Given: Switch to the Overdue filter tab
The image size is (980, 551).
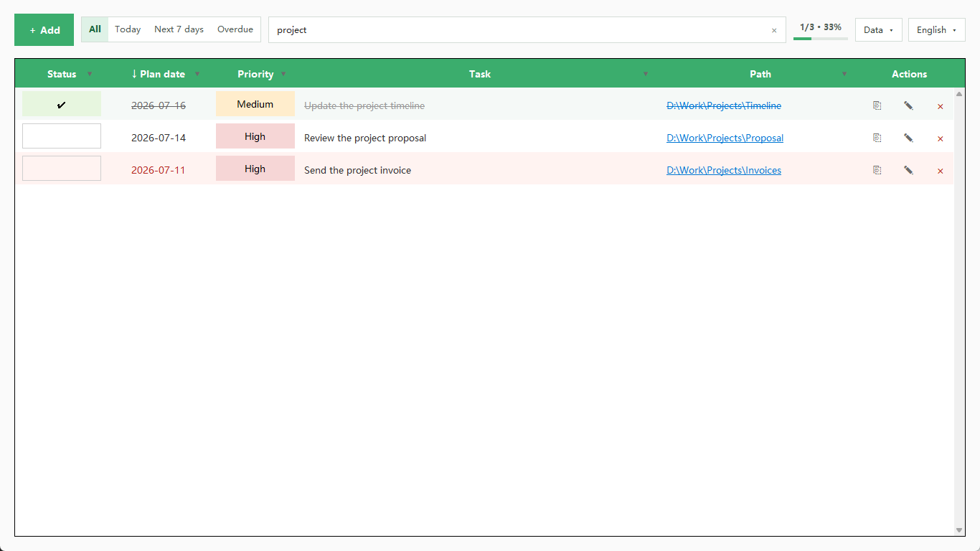Looking at the screenshot, I should (x=235, y=29).
